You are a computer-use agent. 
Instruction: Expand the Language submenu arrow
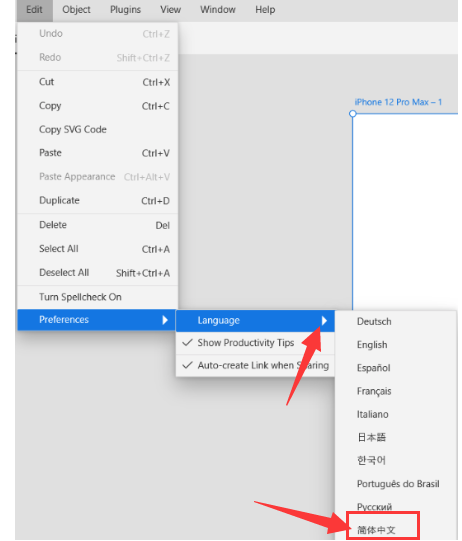[x=324, y=321]
